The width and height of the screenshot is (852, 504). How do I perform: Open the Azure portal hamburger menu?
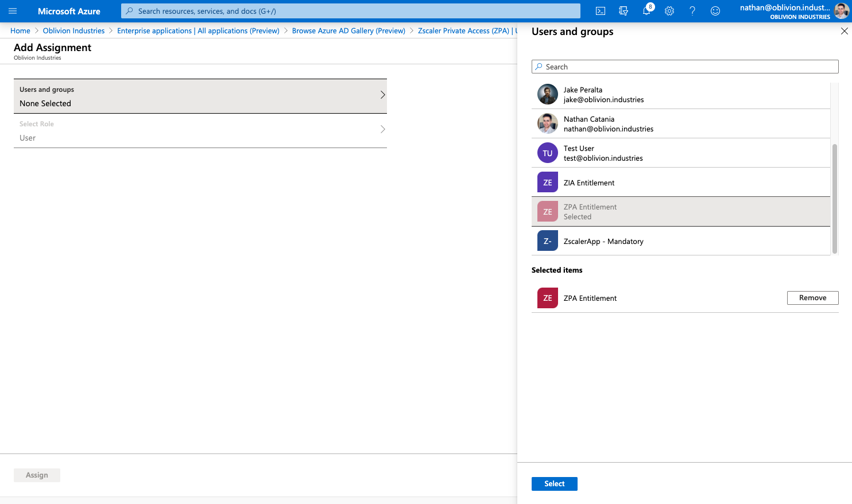tap(13, 11)
